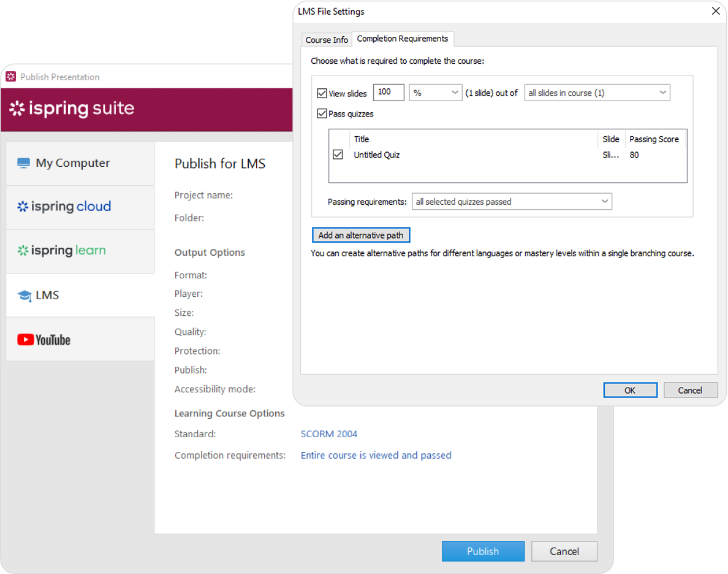The image size is (728, 574).
Task: Switch to the Course Info tab
Action: click(327, 40)
